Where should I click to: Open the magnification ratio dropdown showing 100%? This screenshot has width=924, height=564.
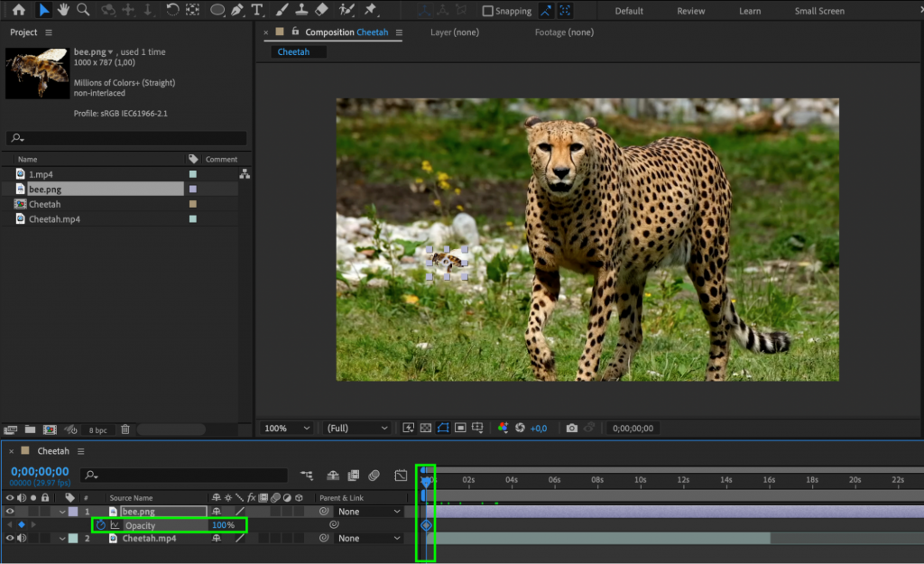(x=285, y=428)
